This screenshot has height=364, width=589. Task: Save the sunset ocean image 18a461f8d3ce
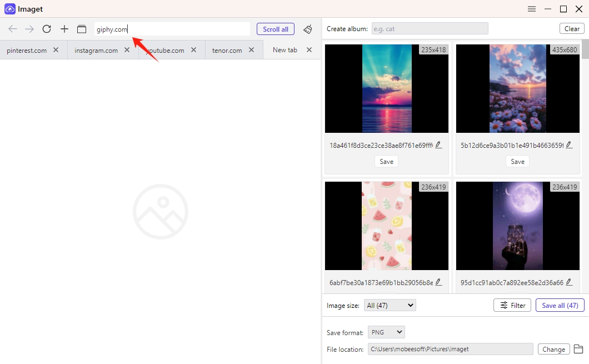pos(387,162)
